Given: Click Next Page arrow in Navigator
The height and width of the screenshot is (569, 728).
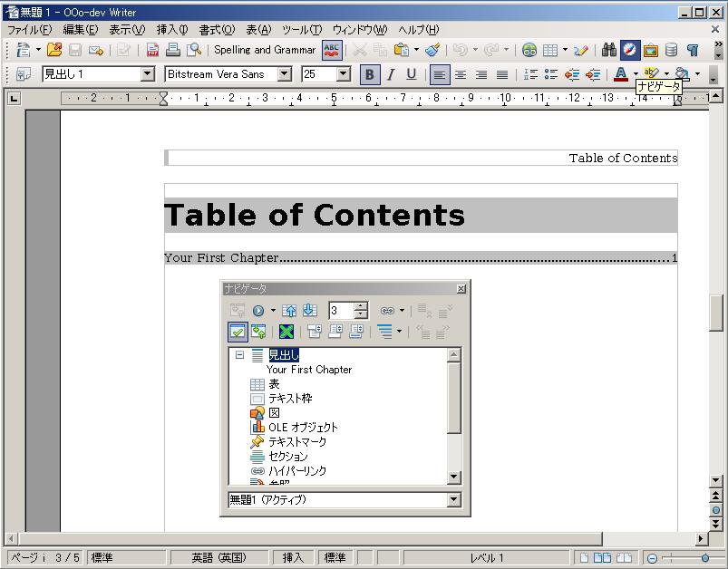Looking at the screenshot, I should pos(309,311).
